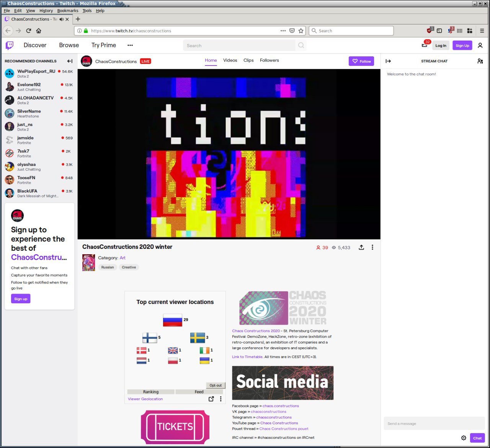Switch to the Videos tab
This screenshot has width=490, height=448.
coord(230,60)
